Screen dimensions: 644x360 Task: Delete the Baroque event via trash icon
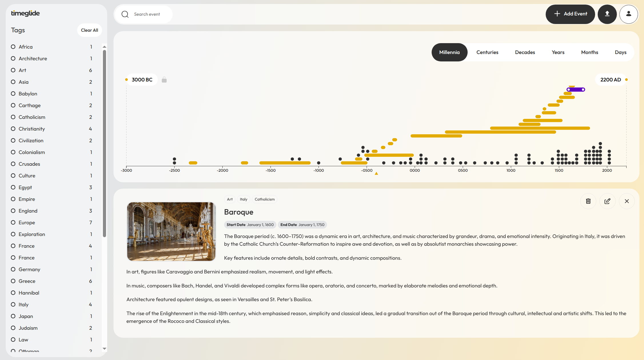tap(588, 201)
